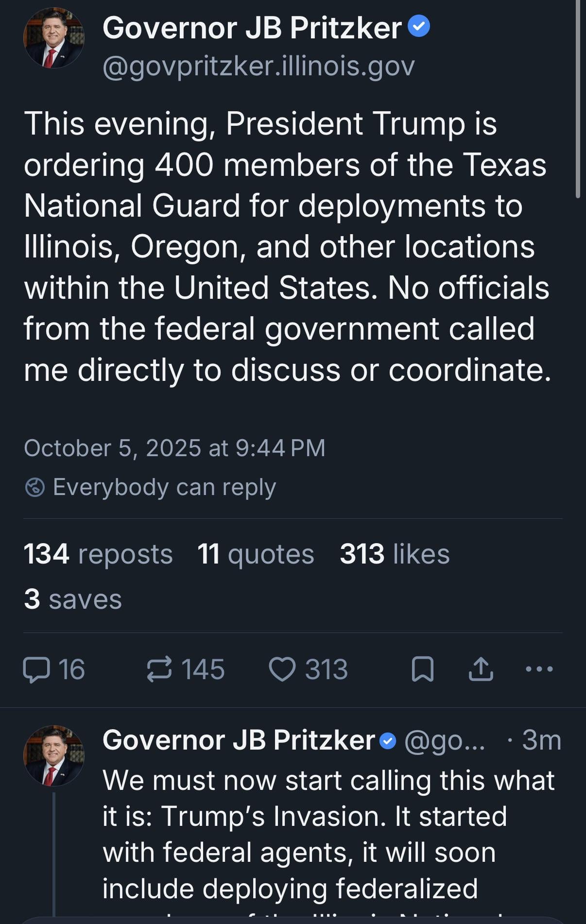View the 11 quotes list
This screenshot has width=586, height=924.
pos(256,554)
